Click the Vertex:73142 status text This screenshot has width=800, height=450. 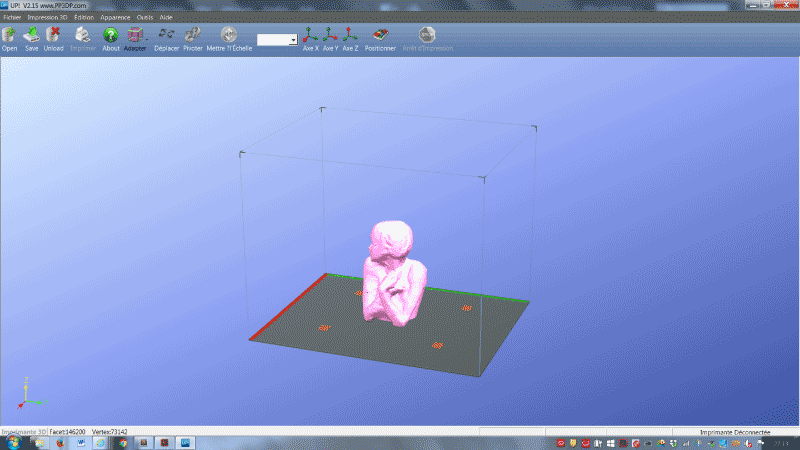coord(110,432)
